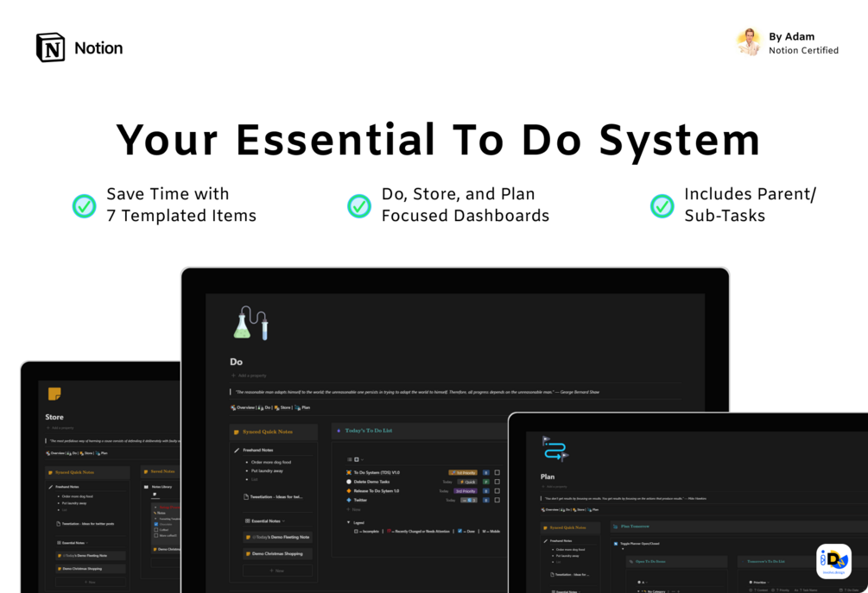Click New button under Essential Notes in Do window
868x593 pixels.
277,571
